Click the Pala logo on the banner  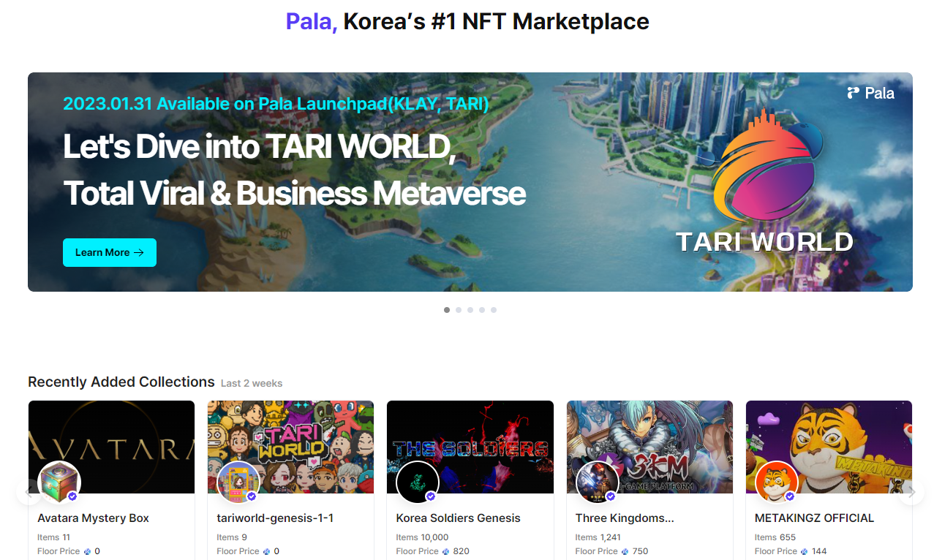pyautogui.click(x=870, y=93)
